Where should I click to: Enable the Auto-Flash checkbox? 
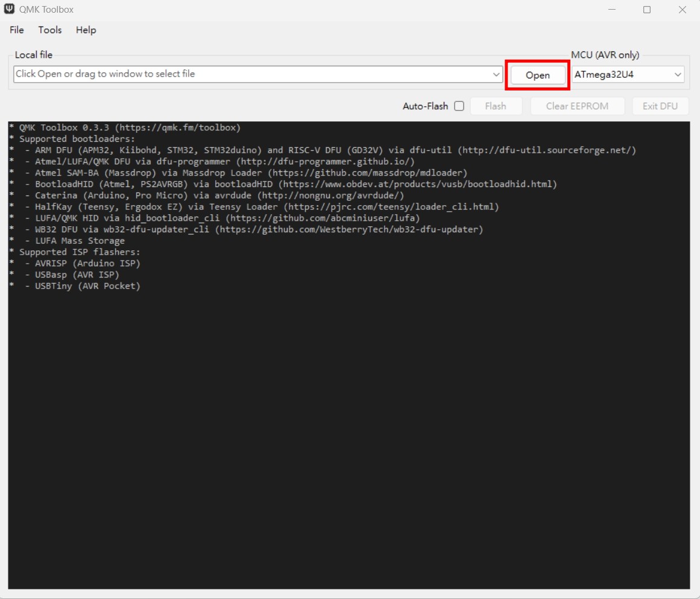coord(459,106)
